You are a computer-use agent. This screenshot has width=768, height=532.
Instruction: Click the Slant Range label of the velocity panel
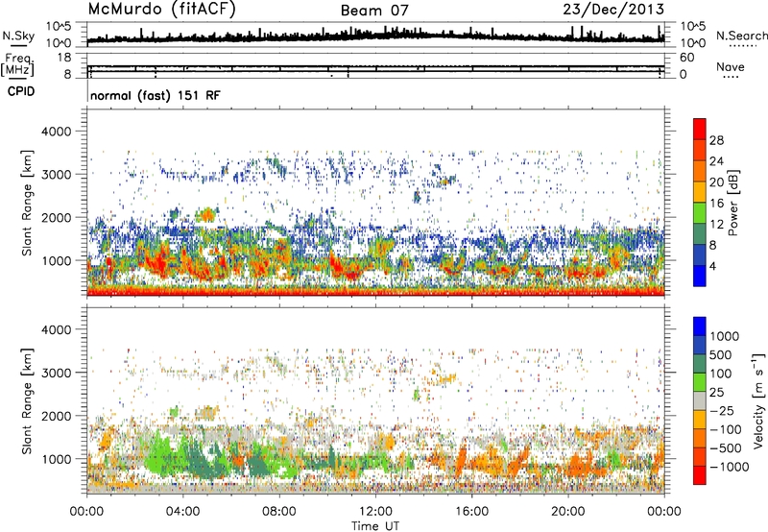point(28,400)
